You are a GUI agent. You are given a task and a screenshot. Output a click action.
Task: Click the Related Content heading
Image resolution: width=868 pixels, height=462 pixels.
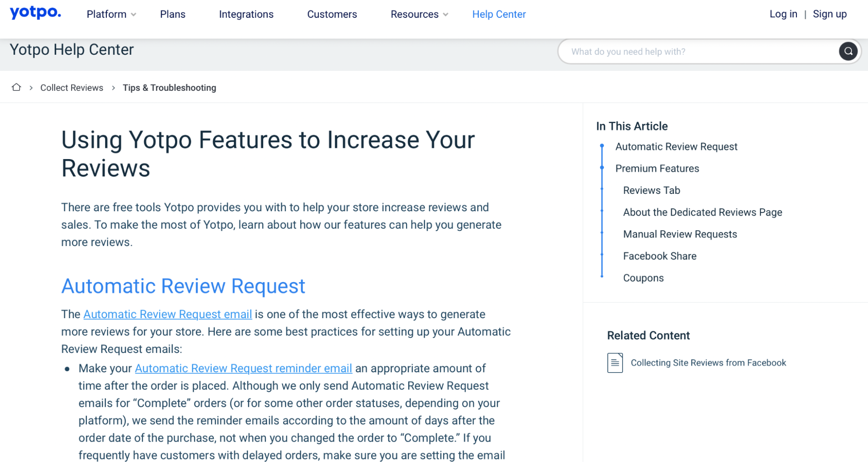(x=648, y=336)
